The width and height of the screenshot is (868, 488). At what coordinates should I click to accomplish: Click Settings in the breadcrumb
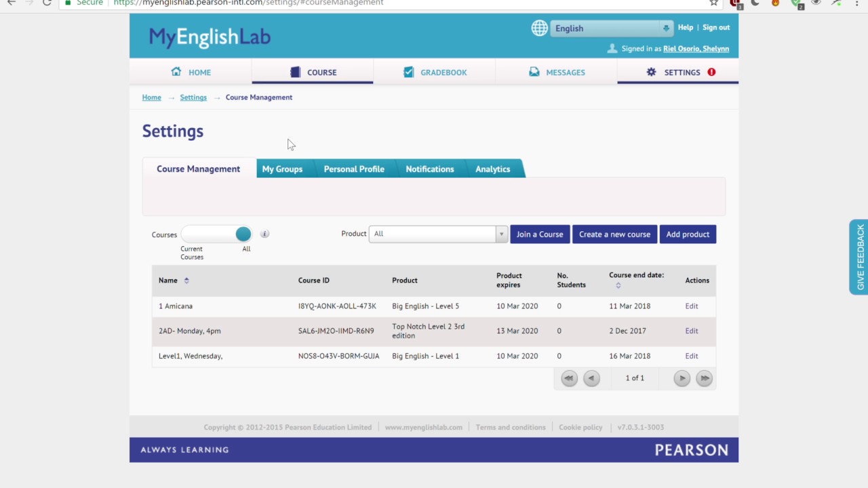(193, 97)
